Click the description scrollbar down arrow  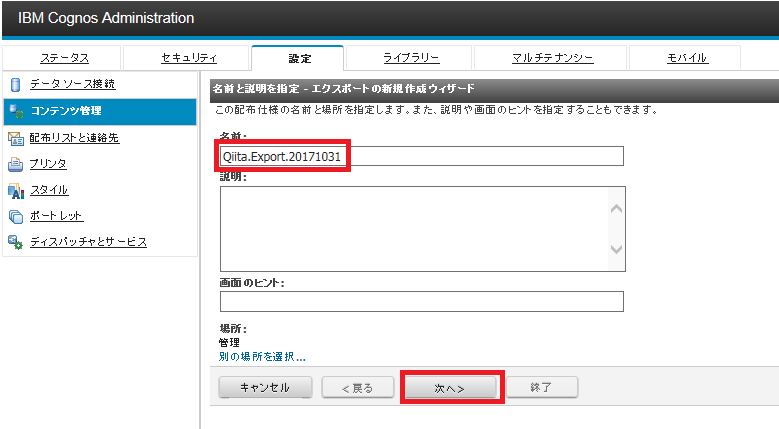point(617,249)
